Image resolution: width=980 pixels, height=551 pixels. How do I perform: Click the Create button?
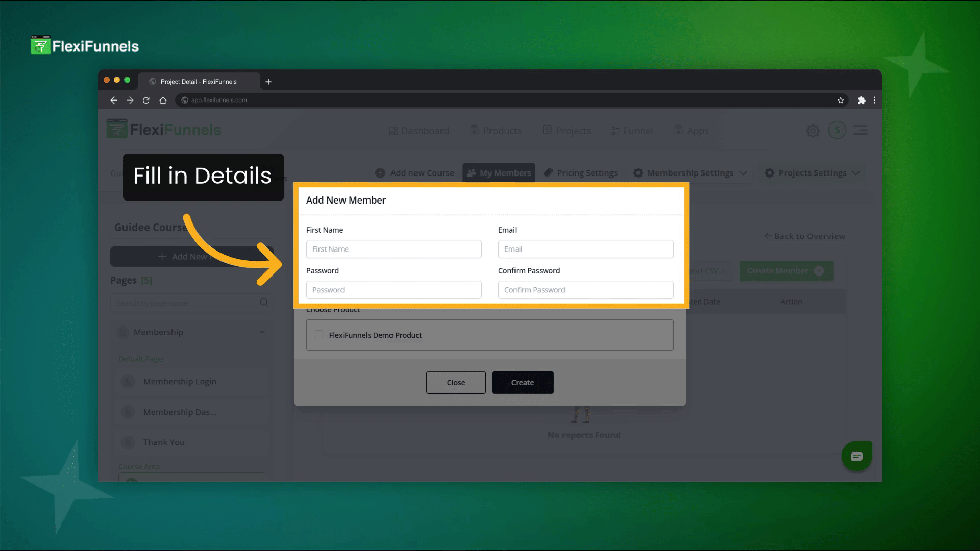[x=522, y=383]
